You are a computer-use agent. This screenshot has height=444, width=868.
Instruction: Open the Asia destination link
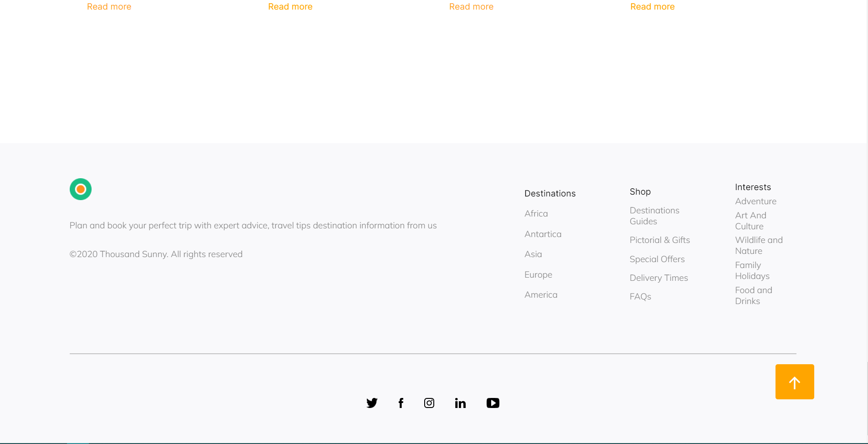533,254
